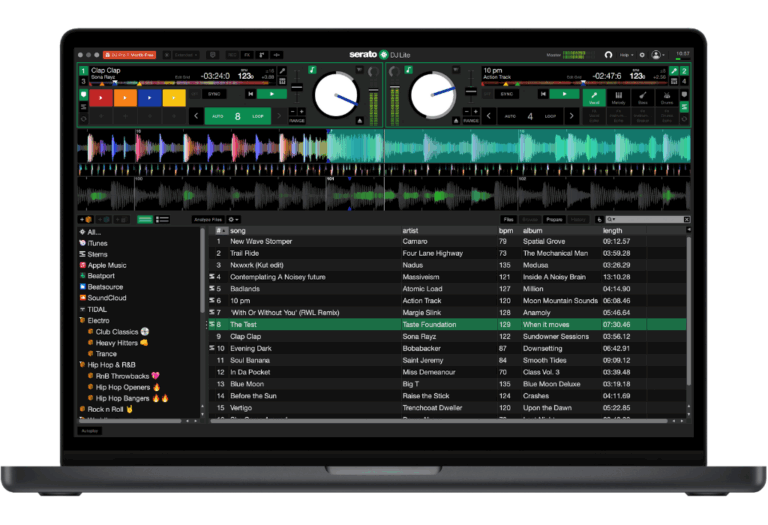This screenshot has height=525, width=768.
Task: Jump to track start on right deck
Action: pyautogui.click(x=543, y=94)
